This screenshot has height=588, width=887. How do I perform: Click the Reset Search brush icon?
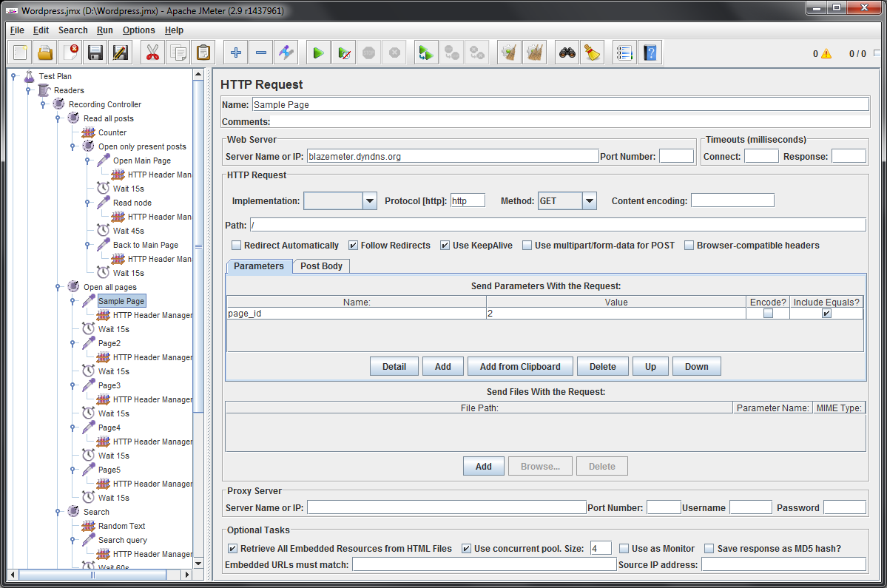593,53
